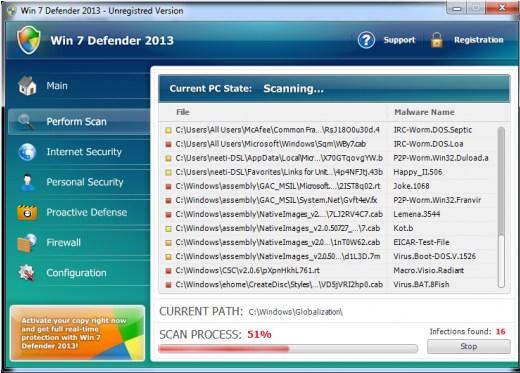The image size is (520, 373).
Task: Click red marker beside P2P-Worm.Win32.Franvir row
Action: [168, 200]
